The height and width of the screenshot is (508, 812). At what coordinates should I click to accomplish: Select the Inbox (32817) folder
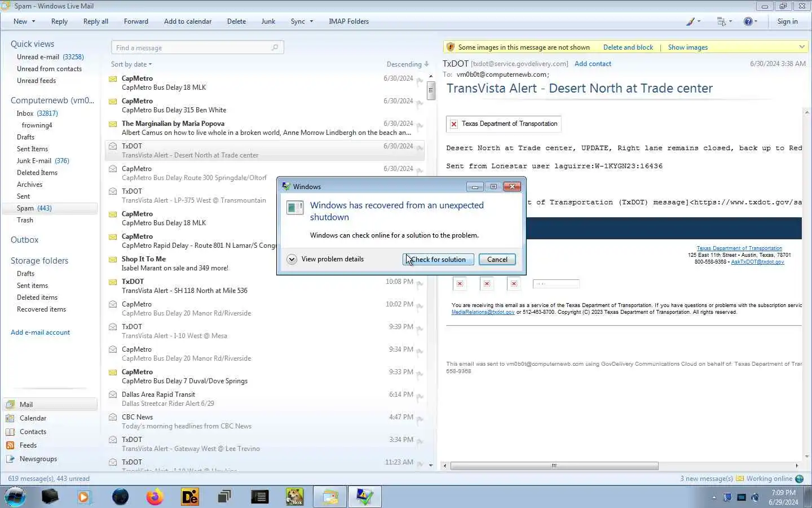click(x=37, y=113)
